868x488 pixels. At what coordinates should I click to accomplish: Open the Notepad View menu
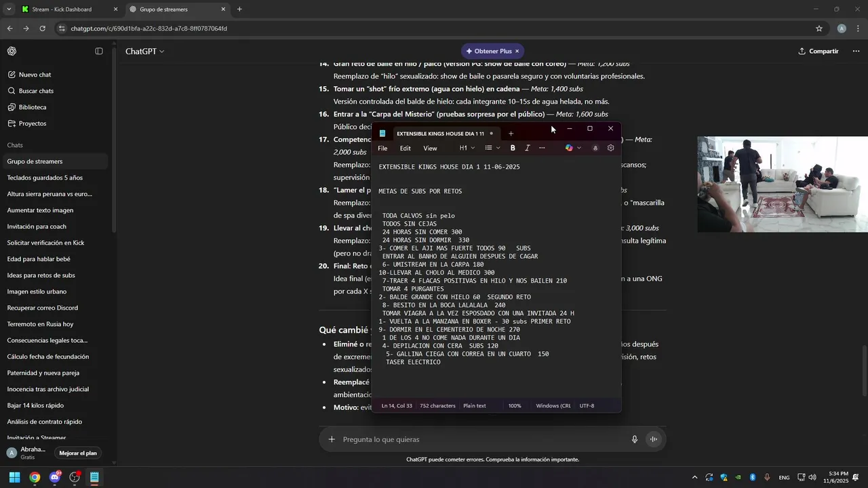click(x=430, y=148)
